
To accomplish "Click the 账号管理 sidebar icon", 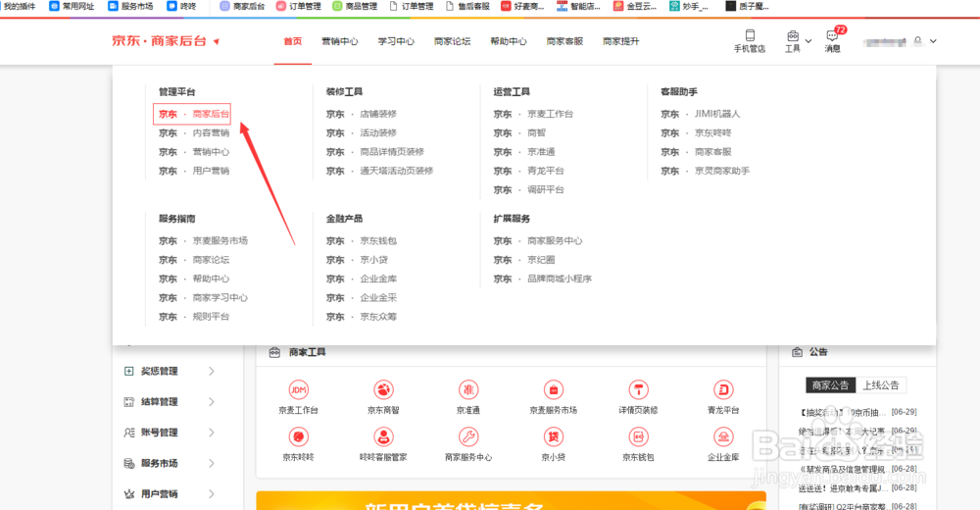I will [x=128, y=433].
